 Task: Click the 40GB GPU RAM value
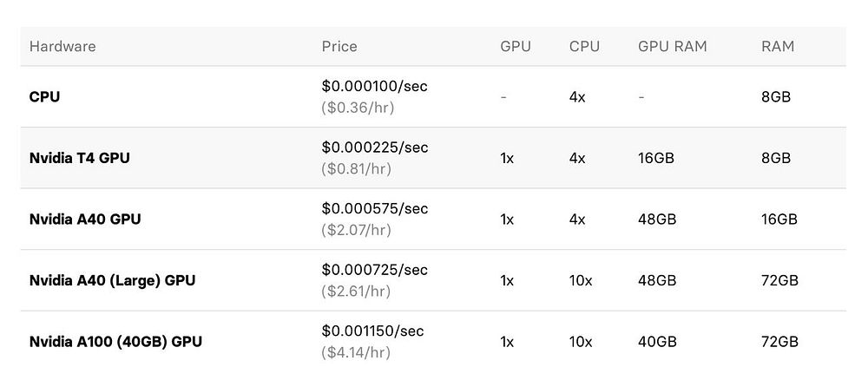click(657, 341)
